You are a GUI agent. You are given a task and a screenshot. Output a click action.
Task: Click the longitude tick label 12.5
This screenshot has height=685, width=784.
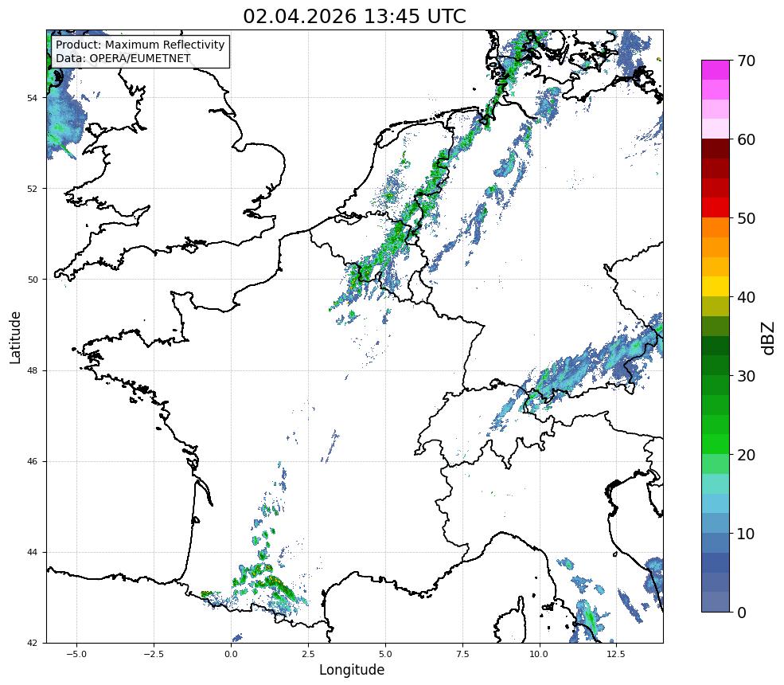(617, 654)
